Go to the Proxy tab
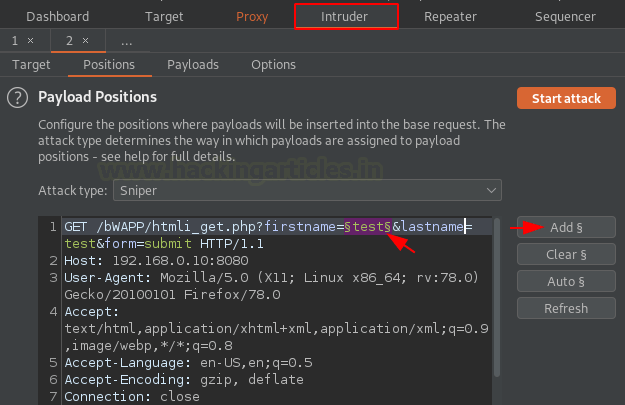The height and width of the screenshot is (405, 625). 252,16
